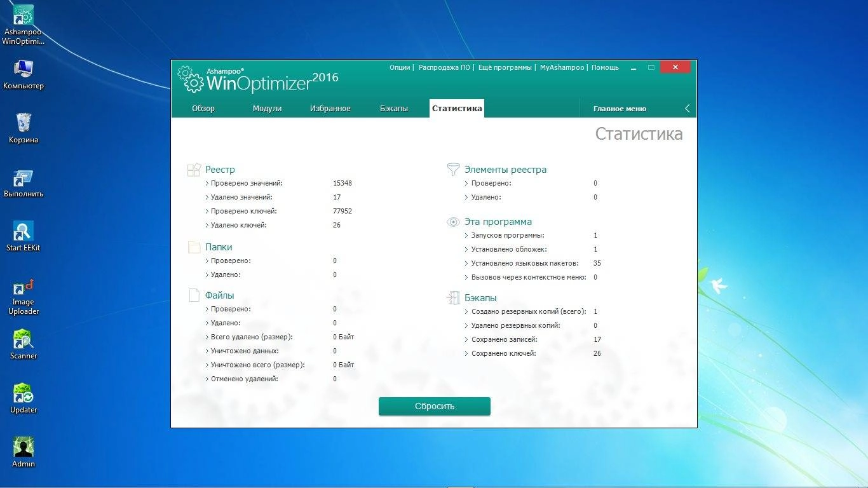Click the Сохранено ключей row

(533, 353)
